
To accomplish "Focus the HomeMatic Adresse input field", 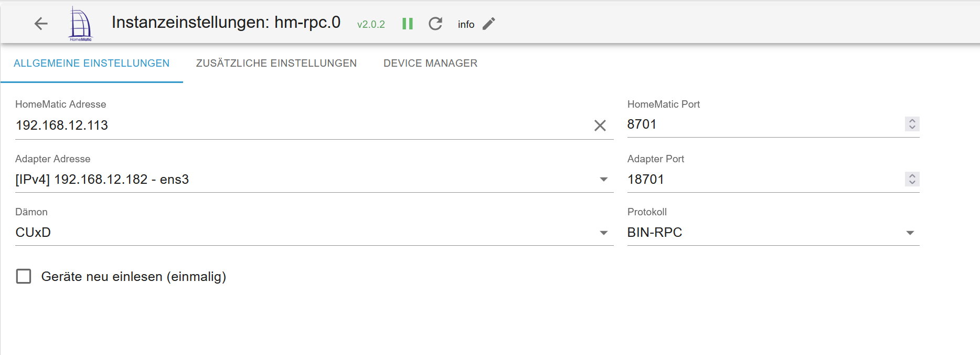I will (x=299, y=126).
